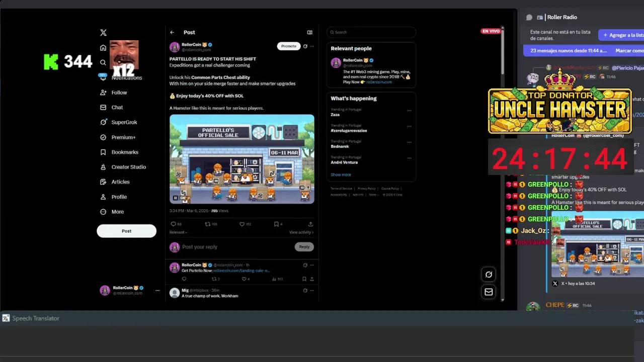Click reply bubble icon on RollerCoin's reply
Screen dimensions: 644x362
tap(184, 279)
